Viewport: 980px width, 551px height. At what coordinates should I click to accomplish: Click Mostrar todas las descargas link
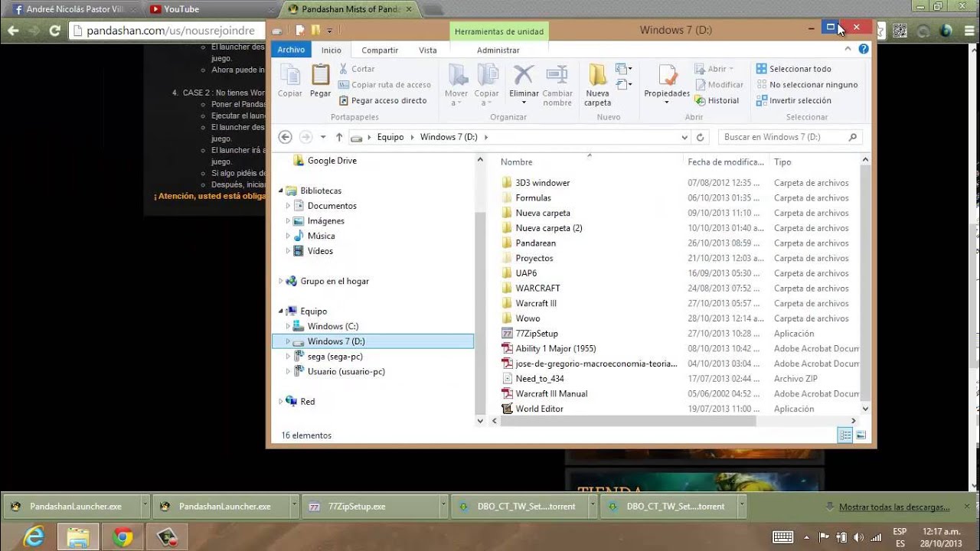[894, 507]
